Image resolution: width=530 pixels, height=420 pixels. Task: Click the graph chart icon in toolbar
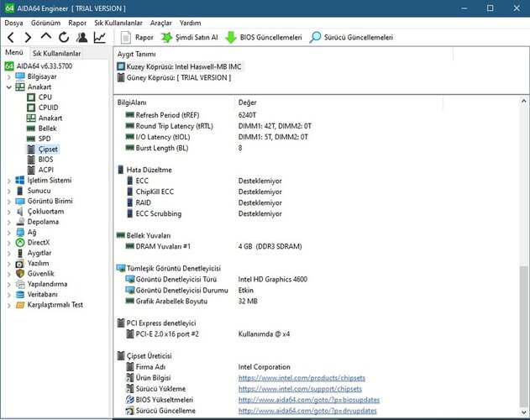pos(100,38)
